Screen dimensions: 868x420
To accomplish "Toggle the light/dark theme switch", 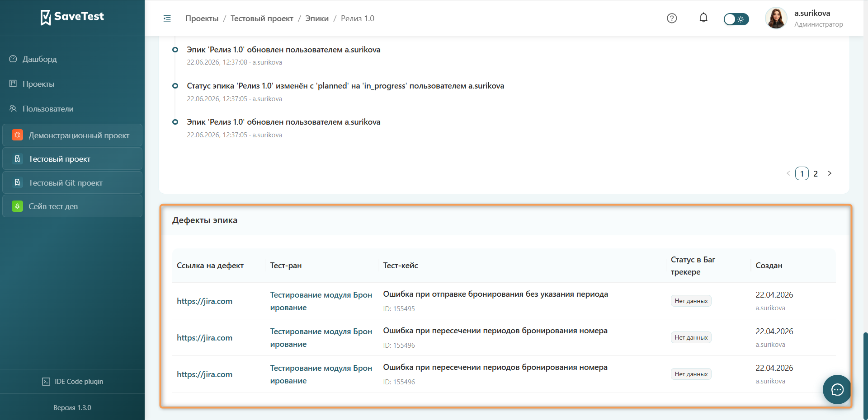I will tap(736, 19).
